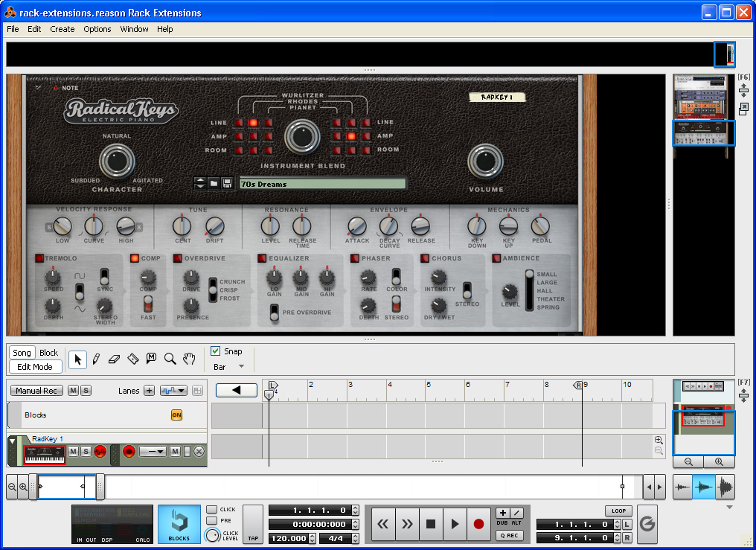Toggle the Phaser effect on

pyautogui.click(x=355, y=258)
